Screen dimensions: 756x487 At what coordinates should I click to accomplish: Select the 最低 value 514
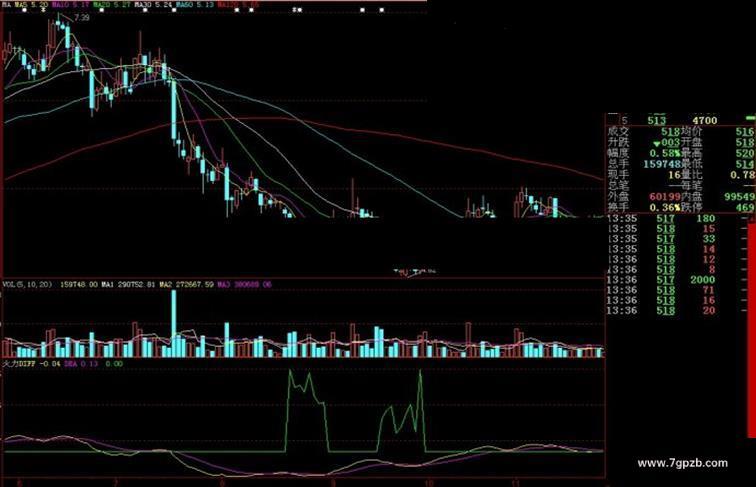point(745,164)
